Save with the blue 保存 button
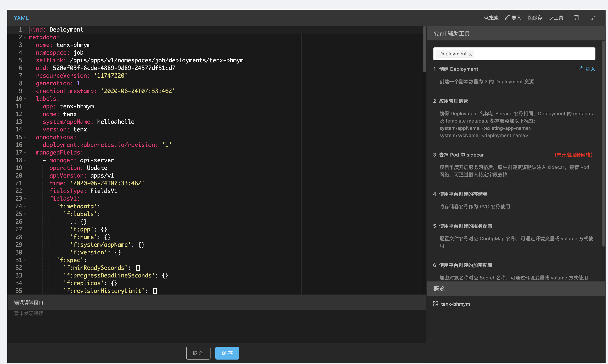 coord(227,353)
